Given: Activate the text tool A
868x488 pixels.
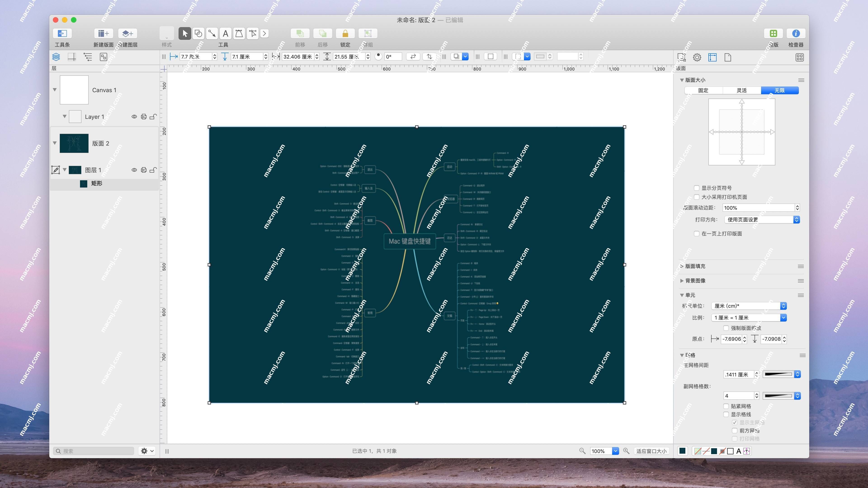Looking at the screenshot, I should click(x=225, y=33).
